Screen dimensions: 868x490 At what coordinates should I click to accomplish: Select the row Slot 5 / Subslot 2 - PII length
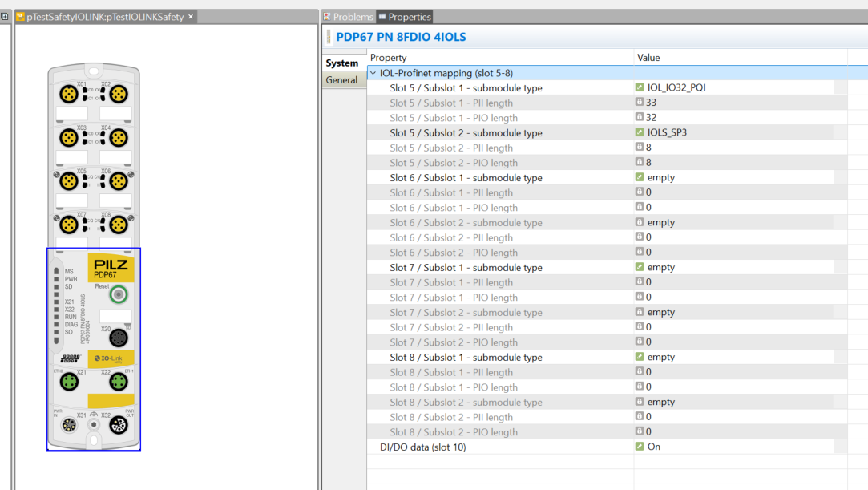point(608,148)
